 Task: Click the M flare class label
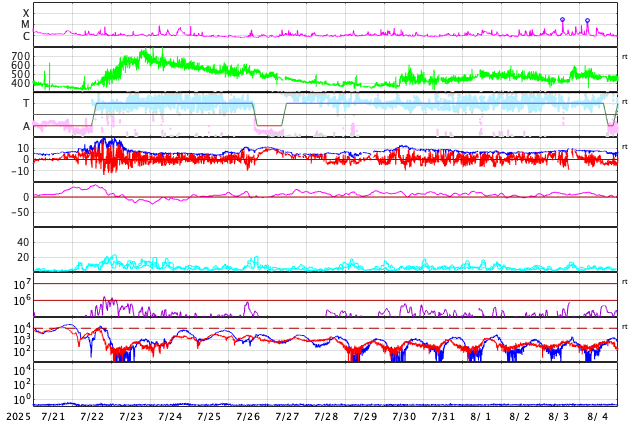(25, 25)
